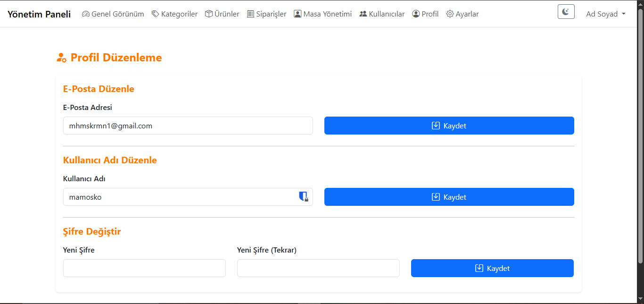Click the Kategoriler tag icon
The image size is (644, 304).
coord(156,14)
